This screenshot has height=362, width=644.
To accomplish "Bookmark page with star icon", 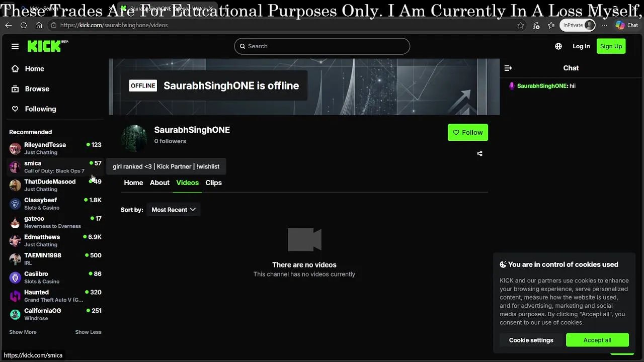I will click(521, 25).
